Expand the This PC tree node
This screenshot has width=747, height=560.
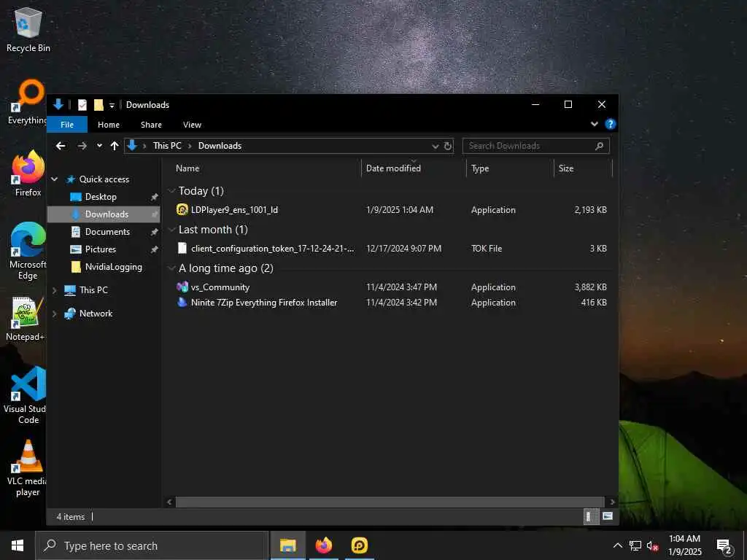click(x=54, y=290)
